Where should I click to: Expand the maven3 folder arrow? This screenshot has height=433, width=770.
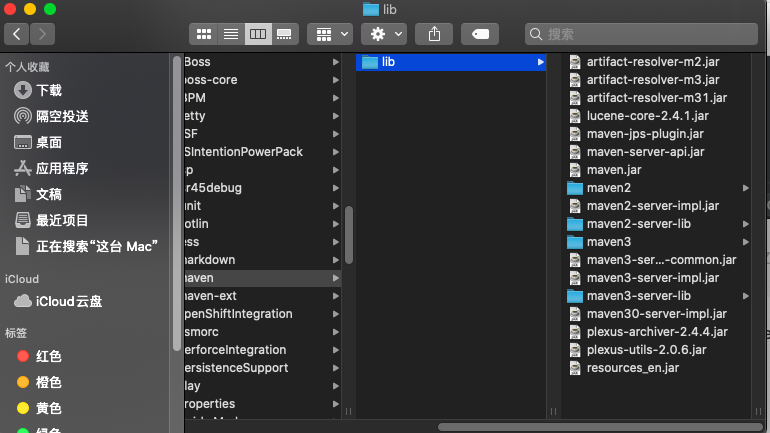tap(745, 242)
